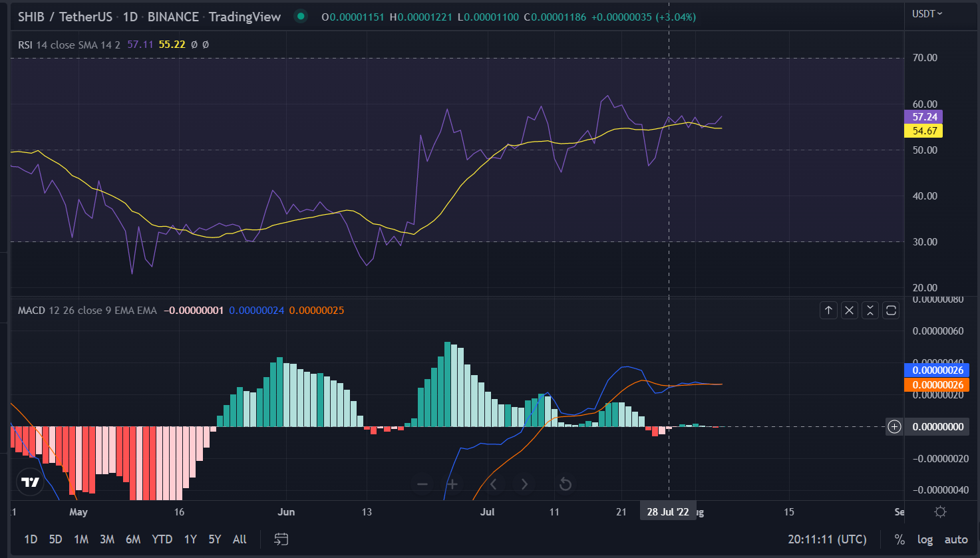The image size is (980, 558).
Task: Toggle auto scale mode
Action: [x=956, y=539]
